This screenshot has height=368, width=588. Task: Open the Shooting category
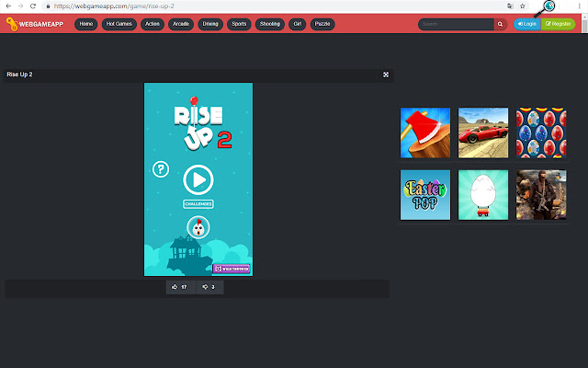(x=269, y=24)
